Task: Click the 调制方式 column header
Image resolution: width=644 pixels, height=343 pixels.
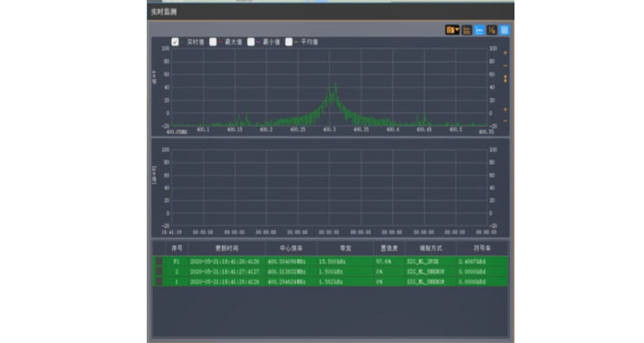Action: pos(430,248)
